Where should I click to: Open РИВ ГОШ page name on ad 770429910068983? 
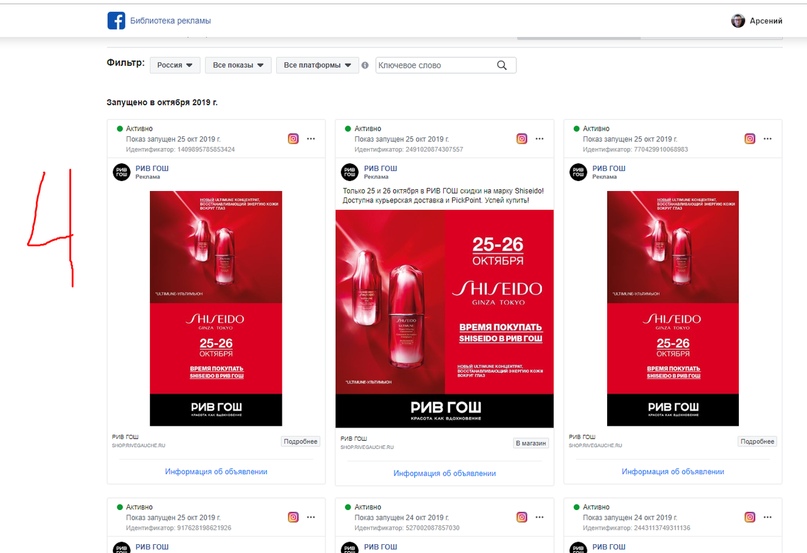coord(609,168)
